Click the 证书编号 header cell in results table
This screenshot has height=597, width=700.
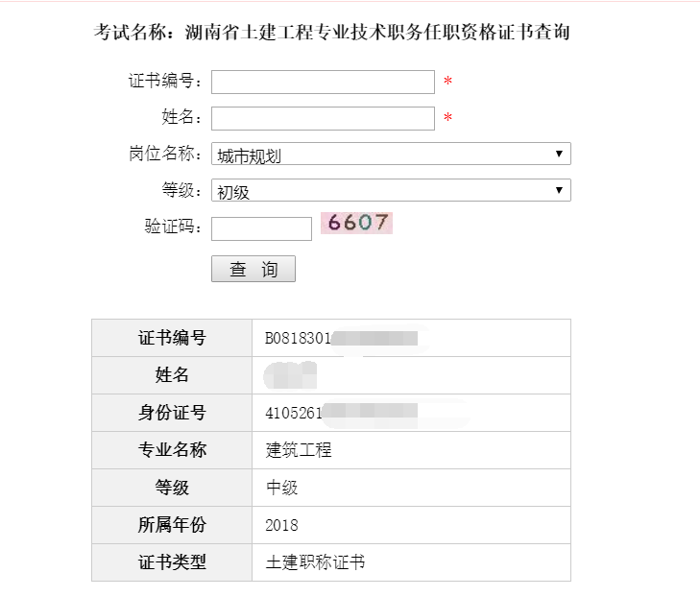(172, 338)
